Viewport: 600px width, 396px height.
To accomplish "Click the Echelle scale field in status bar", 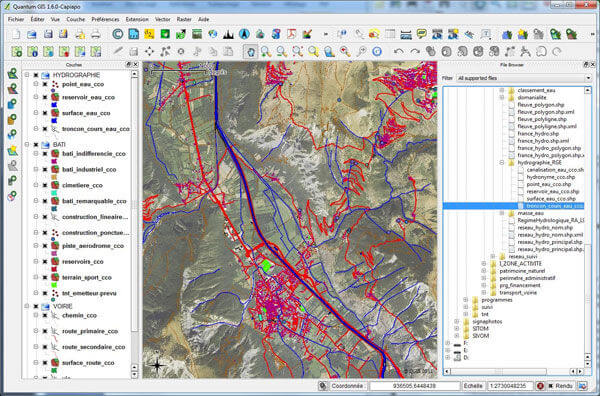I will click(x=509, y=386).
